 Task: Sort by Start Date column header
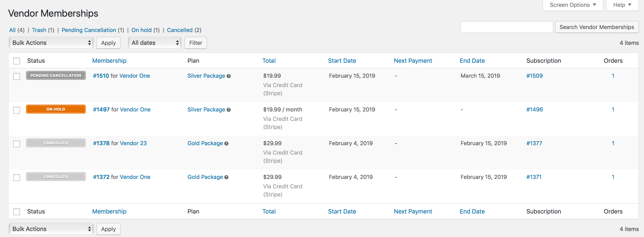(342, 61)
